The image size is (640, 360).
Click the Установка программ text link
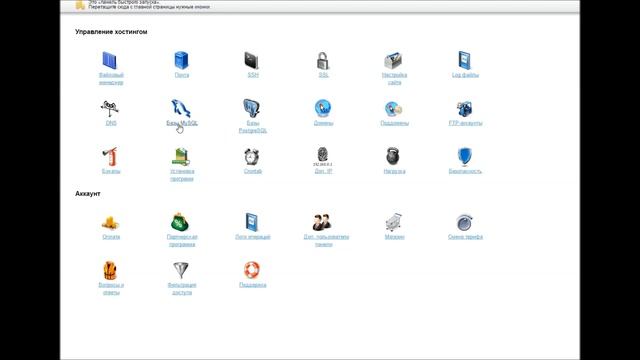[x=182, y=175]
